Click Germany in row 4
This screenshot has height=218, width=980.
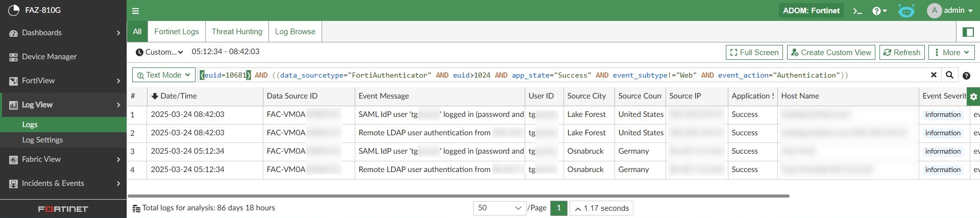coord(633,169)
